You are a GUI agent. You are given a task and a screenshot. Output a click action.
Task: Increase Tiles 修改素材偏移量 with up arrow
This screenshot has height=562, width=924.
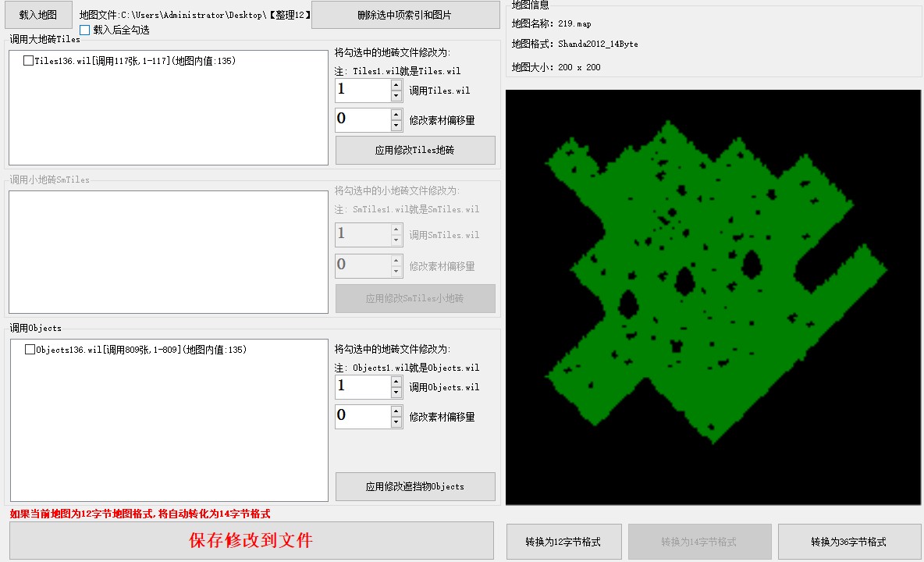[x=396, y=115]
